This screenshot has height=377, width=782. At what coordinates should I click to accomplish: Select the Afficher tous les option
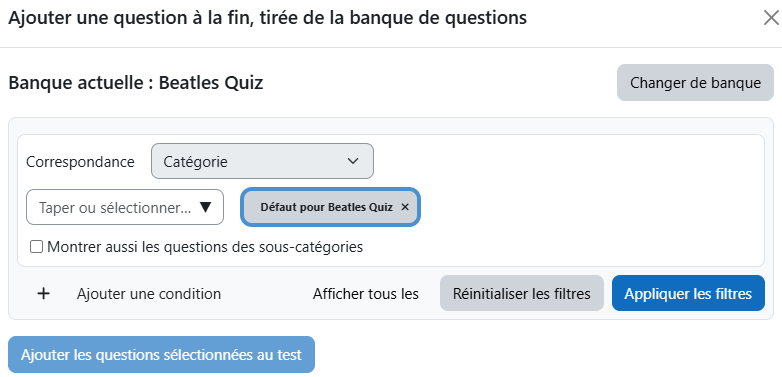[366, 294]
